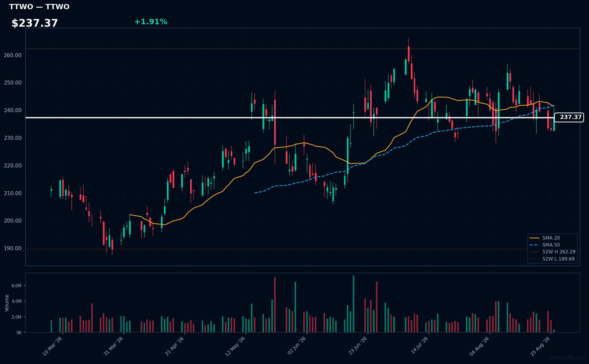
Task: Click the 210.00 price axis label
Action: (x=13, y=193)
